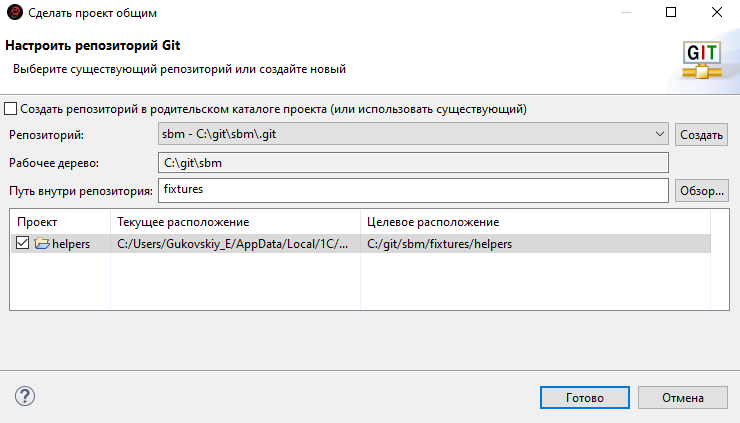This screenshot has width=740, height=423.
Task: Enable create repository in parent folder checkbox
Action: (12, 109)
